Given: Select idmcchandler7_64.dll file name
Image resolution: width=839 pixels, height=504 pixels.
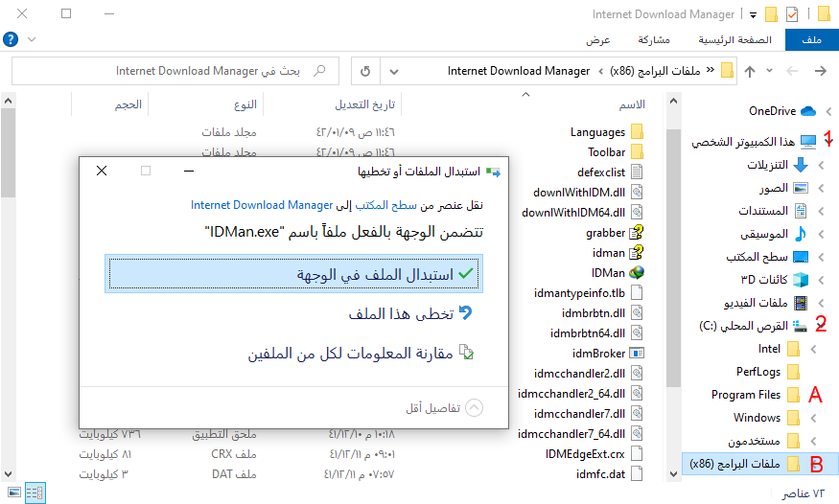Looking at the screenshot, I should [x=571, y=433].
